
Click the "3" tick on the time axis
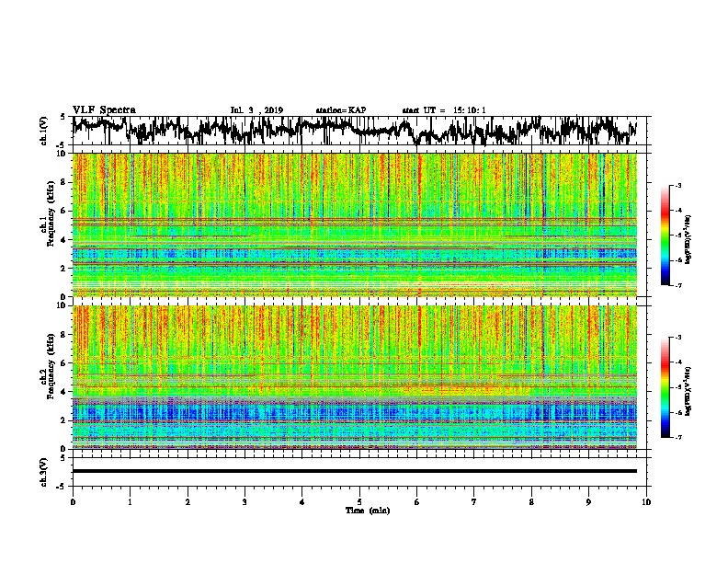[245, 502]
